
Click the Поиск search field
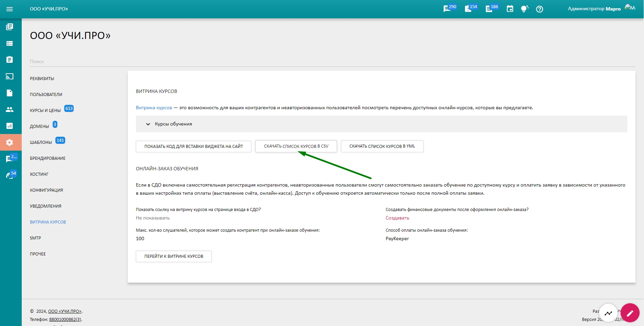[x=333, y=61]
